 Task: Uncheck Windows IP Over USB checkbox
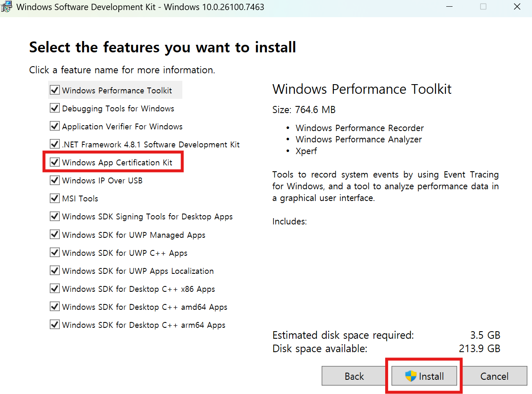(54, 180)
